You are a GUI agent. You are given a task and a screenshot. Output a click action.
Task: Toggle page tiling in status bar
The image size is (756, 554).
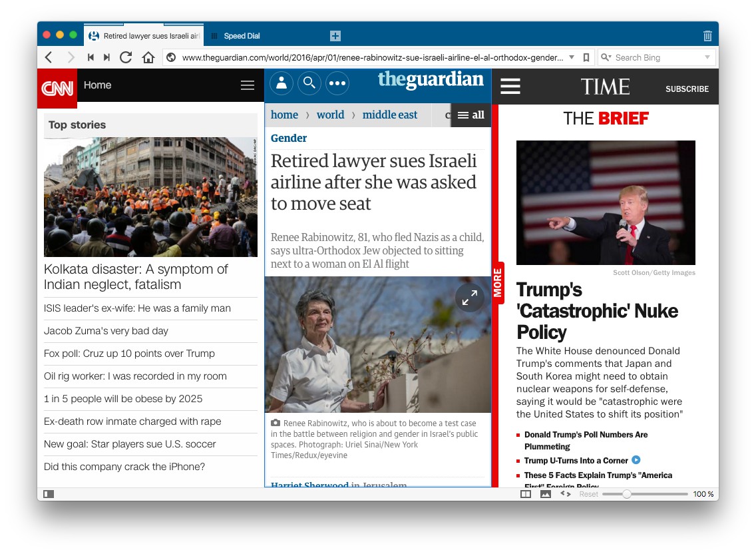[x=526, y=494]
